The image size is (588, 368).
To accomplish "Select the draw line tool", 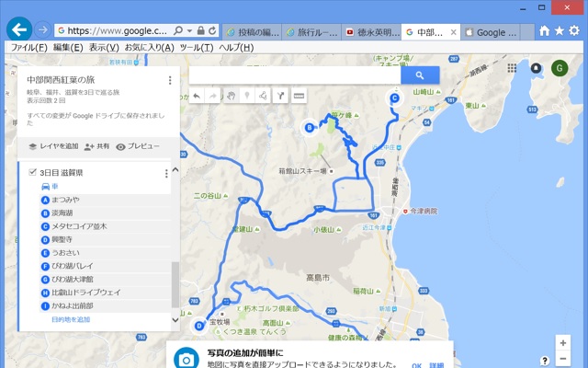I will pyautogui.click(x=263, y=96).
